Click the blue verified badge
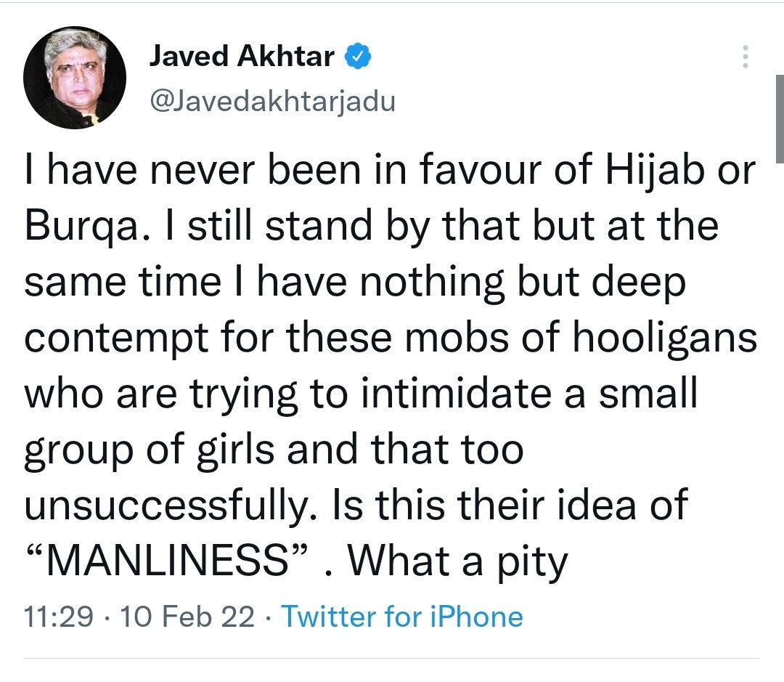Image resolution: width=784 pixels, height=682 pixels. point(358,57)
